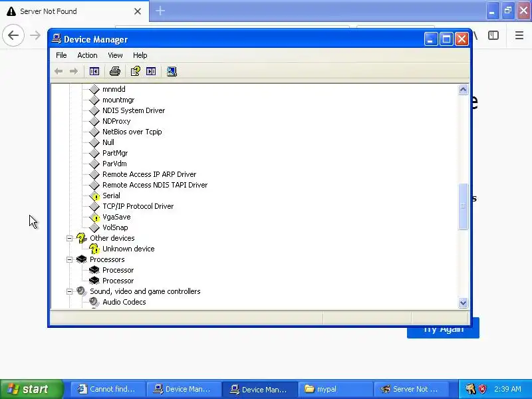Screen dimensions: 532x399
Task: Select the second Processor entry
Action: 118,281
